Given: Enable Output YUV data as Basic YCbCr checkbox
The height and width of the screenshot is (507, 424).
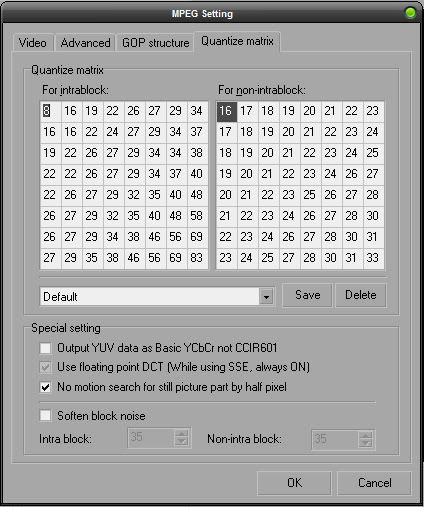Looking at the screenshot, I should point(45,348).
